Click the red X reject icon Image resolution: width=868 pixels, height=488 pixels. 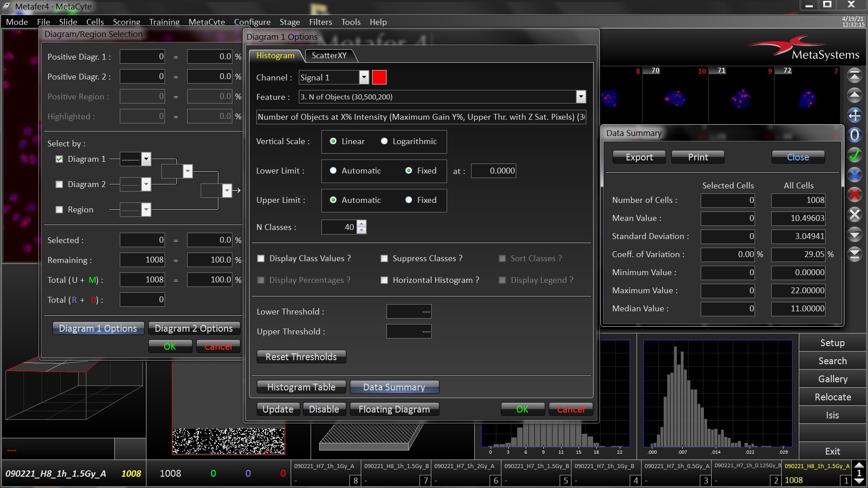tap(854, 195)
